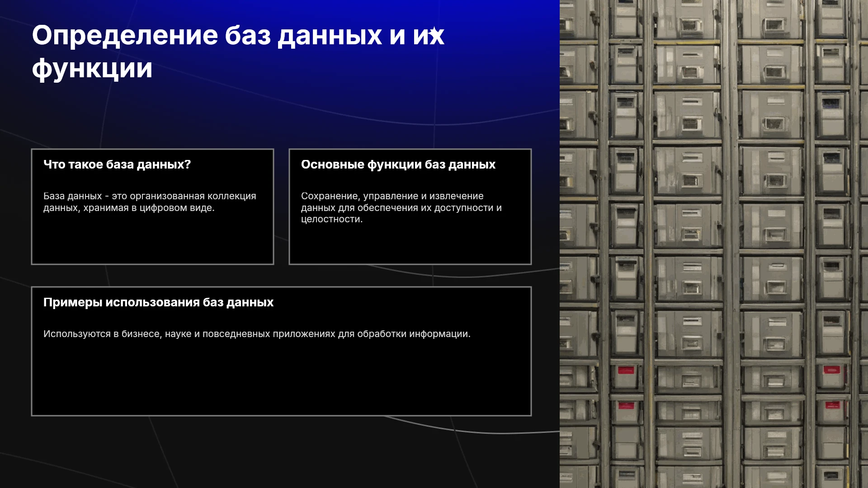
Task: Click the sentence starting with "Используются в бизнесе"
Action: coord(257,334)
